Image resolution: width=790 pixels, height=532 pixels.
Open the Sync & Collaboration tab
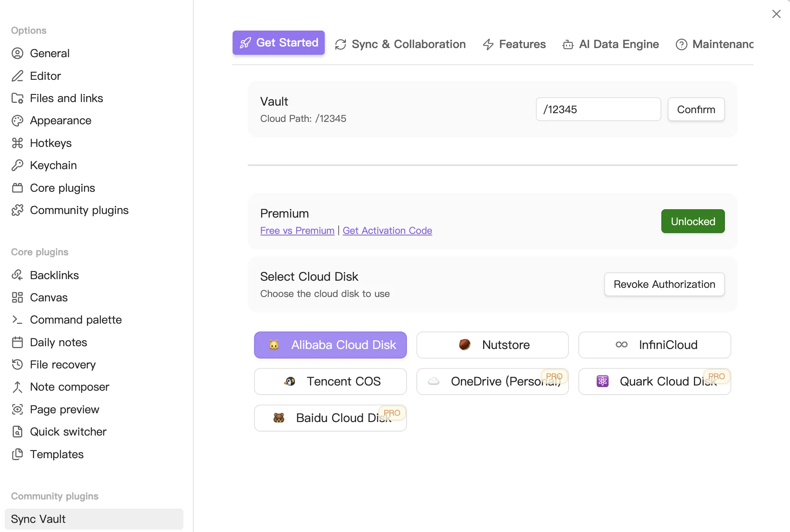[400, 44]
